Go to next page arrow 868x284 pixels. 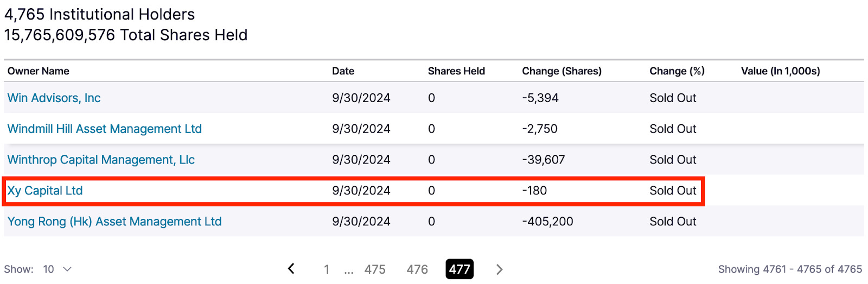499,269
